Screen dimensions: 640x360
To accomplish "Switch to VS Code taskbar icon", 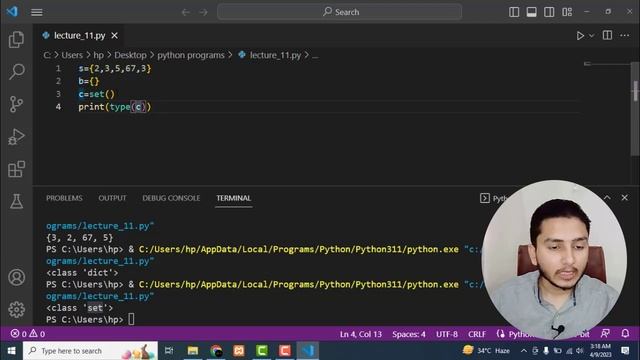I will pyautogui.click(x=308, y=351).
